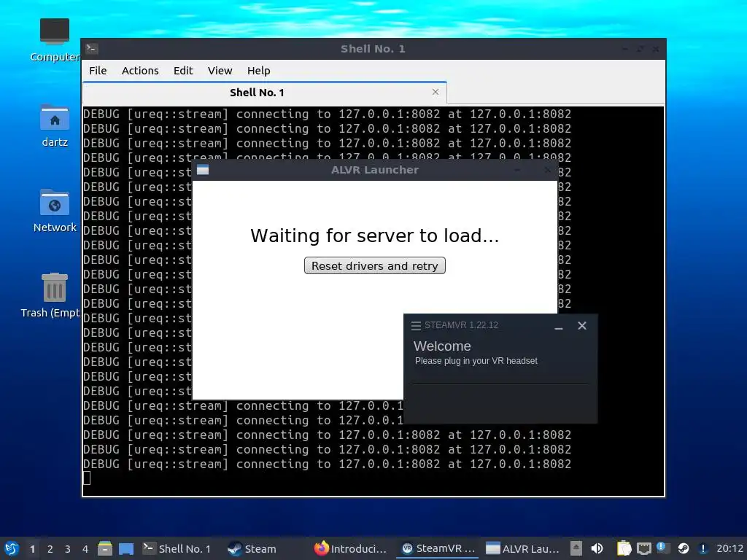Click the 20:12 clock in taskbar
The height and width of the screenshot is (560, 747).
pyautogui.click(x=729, y=548)
